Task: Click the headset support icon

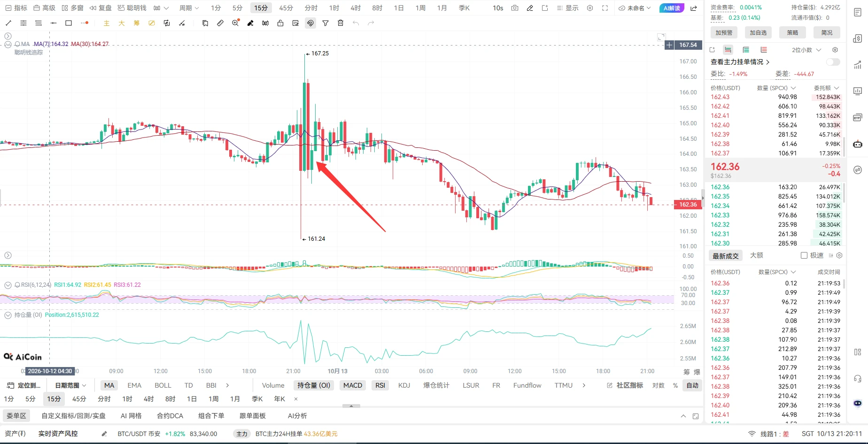Action: pyautogui.click(x=858, y=378)
